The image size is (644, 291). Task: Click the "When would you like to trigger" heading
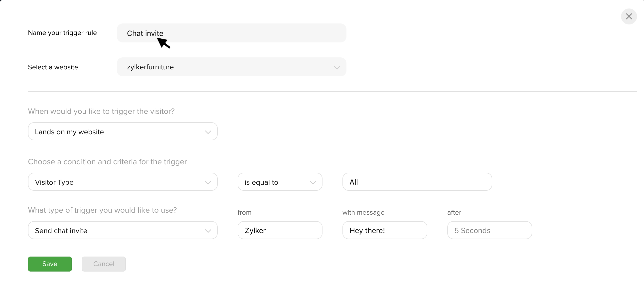(101, 111)
